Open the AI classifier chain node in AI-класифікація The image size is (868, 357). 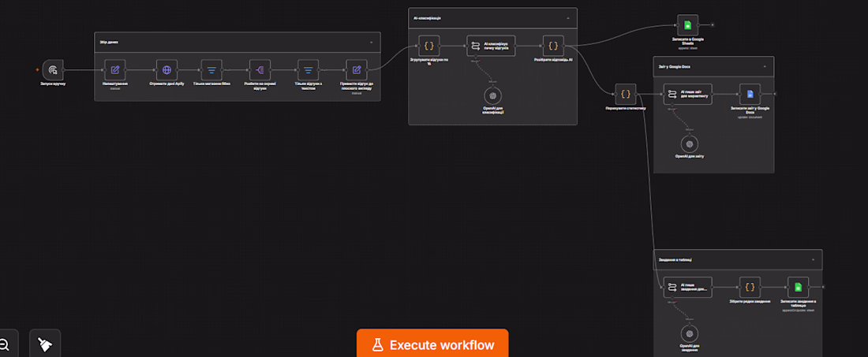[491, 46]
